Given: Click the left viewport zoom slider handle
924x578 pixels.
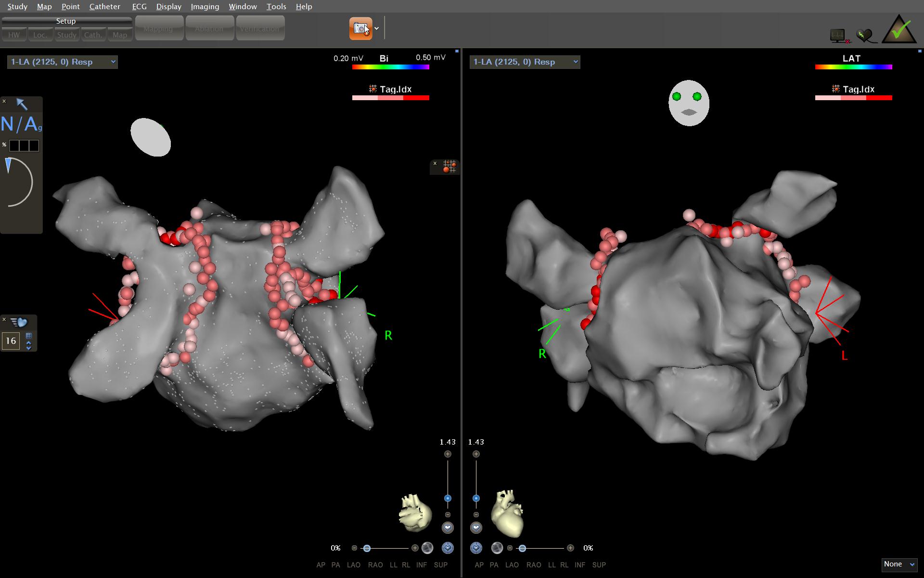Looking at the screenshot, I should coord(448,499).
